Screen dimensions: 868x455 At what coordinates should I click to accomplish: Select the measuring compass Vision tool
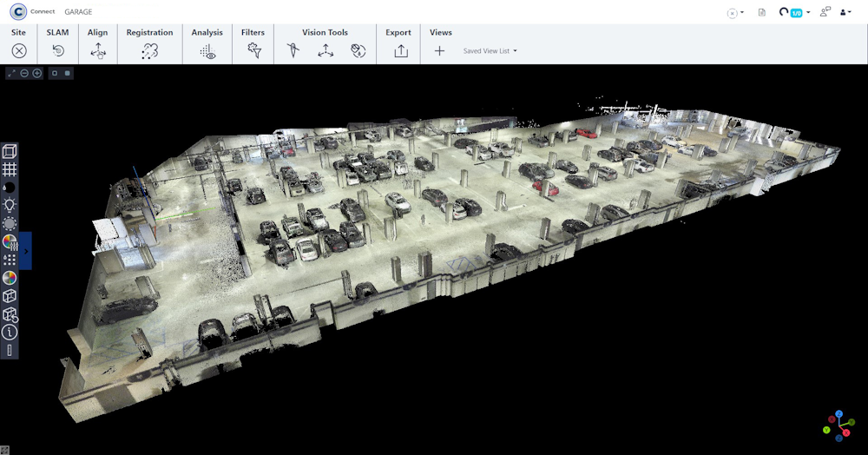tap(293, 51)
